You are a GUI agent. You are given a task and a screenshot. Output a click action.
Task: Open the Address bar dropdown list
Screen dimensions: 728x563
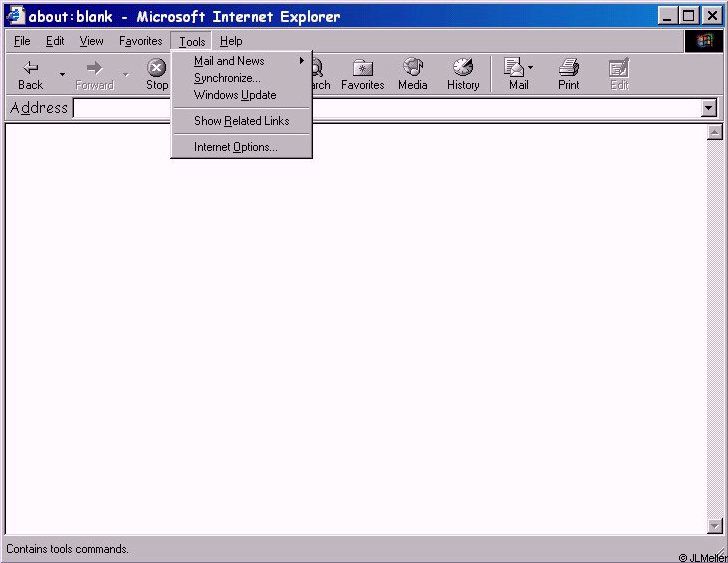[x=708, y=109]
